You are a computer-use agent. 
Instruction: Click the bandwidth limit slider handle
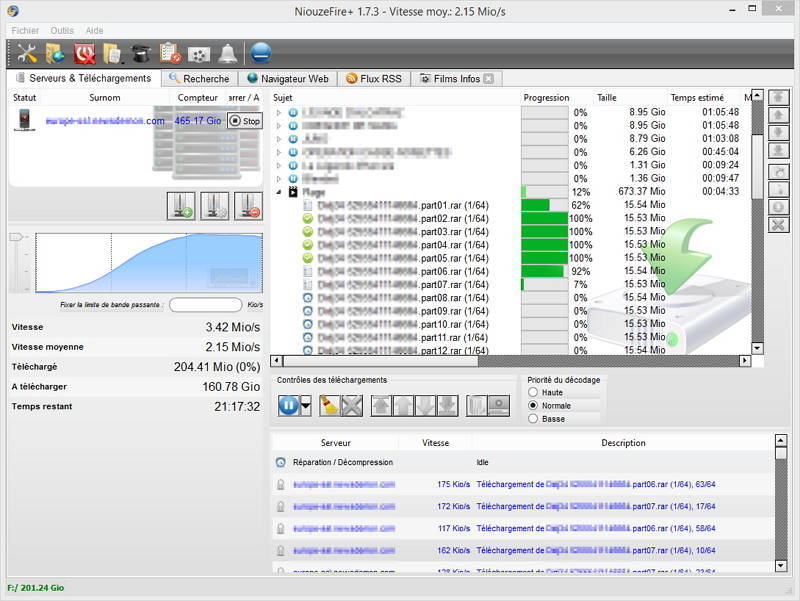click(x=16, y=237)
